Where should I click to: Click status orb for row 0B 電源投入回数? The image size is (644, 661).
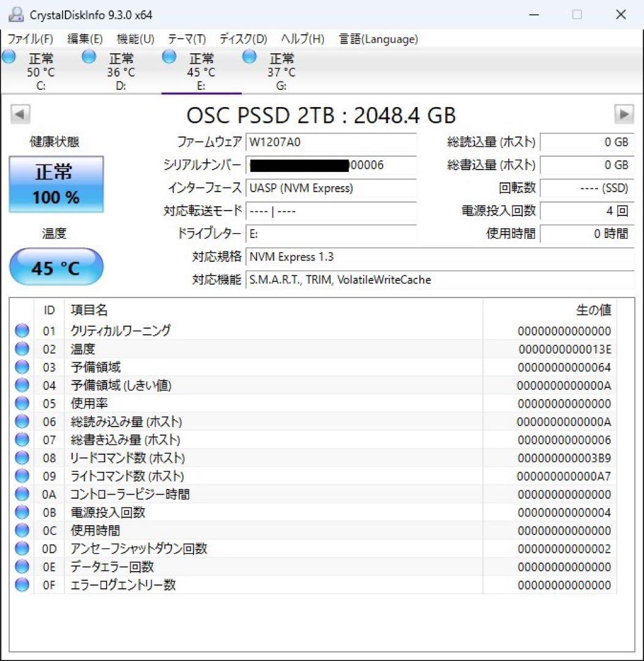click(22, 512)
